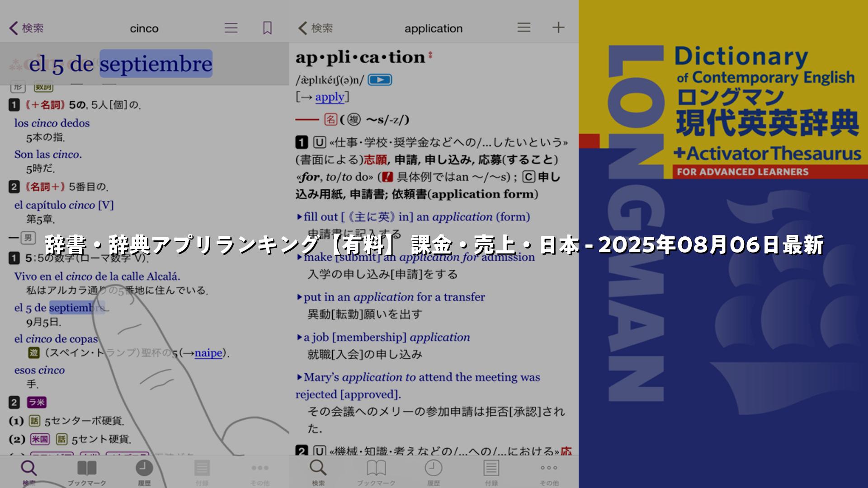Select その他 tab in application panel
This screenshot has height=488, width=868.
click(549, 473)
